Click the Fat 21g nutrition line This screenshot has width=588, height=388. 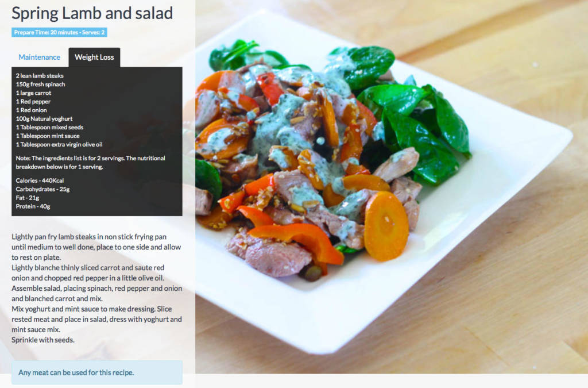(x=28, y=198)
